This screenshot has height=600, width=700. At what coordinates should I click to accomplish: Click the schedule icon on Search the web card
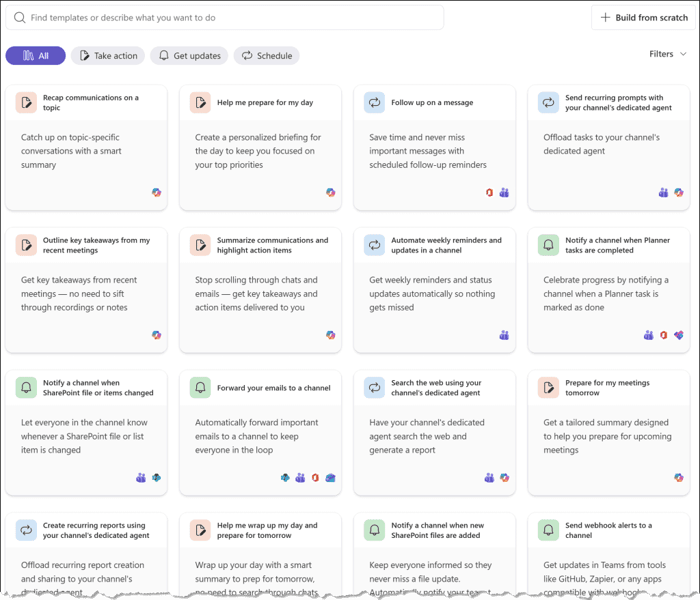click(375, 388)
